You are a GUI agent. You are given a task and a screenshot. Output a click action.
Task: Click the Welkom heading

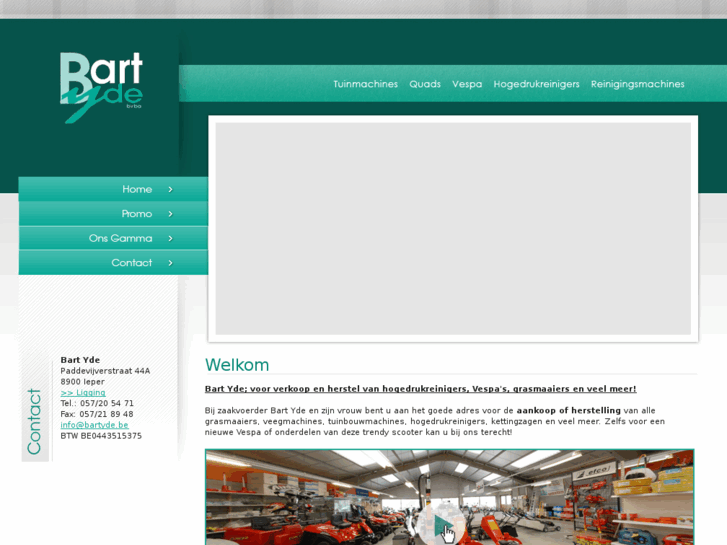pos(237,365)
